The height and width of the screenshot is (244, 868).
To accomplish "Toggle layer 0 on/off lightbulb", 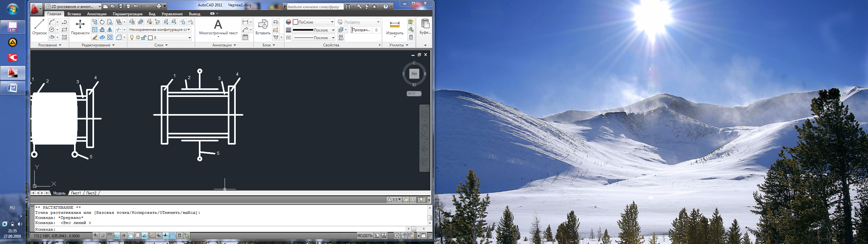I will tap(132, 38).
